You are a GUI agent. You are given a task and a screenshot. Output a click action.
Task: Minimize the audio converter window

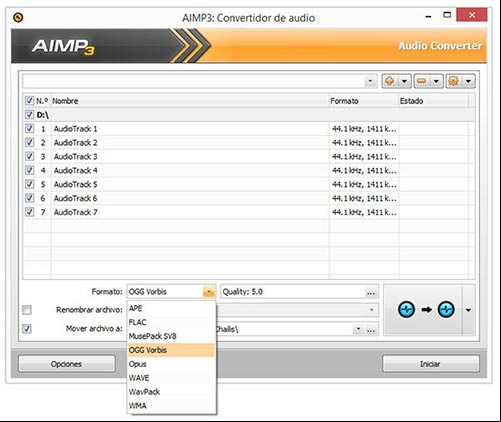point(428,15)
